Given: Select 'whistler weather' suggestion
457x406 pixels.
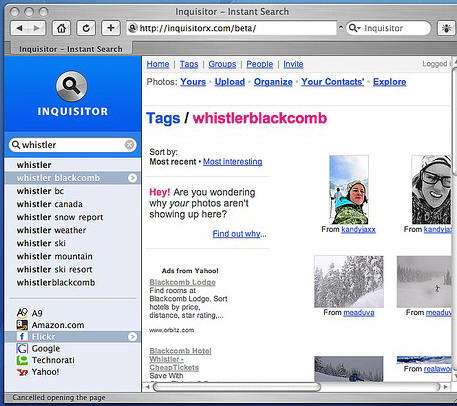Looking at the screenshot, I should point(72,230).
